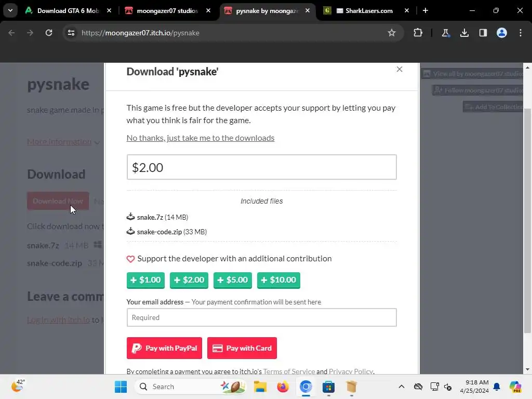The height and width of the screenshot is (399, 532).
Task: Focus the $2.00 price input field
Action: (262, 167)
